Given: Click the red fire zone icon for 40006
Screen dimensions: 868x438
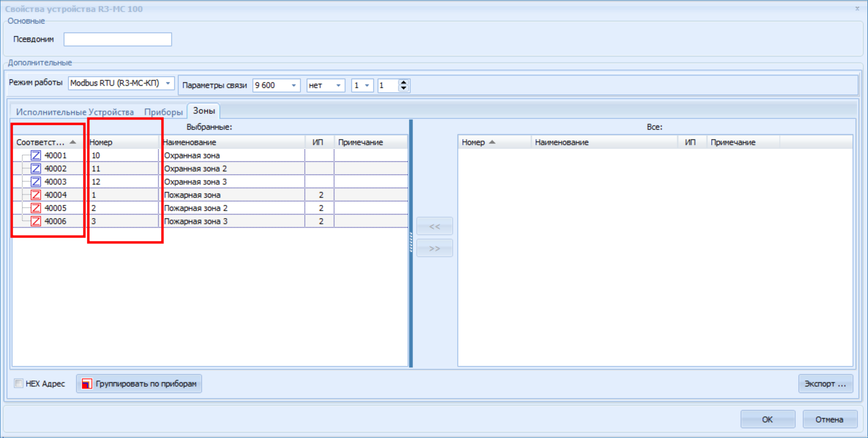Looking at the screenshot, I should tap(36, 221).
